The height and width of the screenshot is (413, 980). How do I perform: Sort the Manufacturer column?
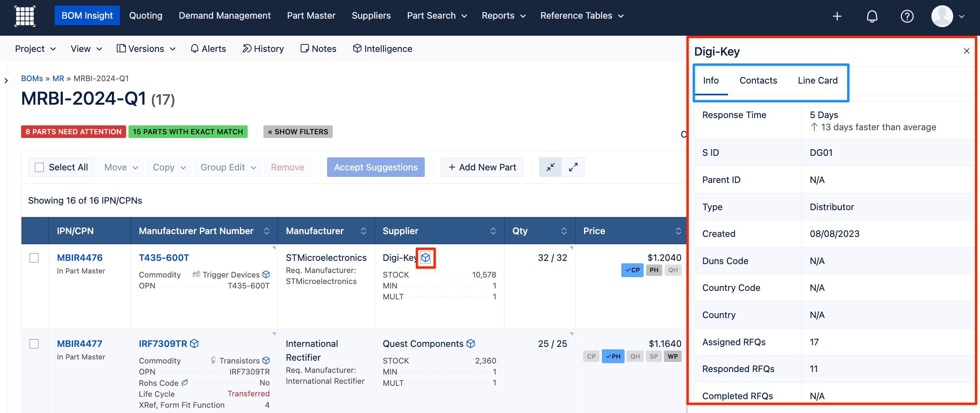coord(363,231)
